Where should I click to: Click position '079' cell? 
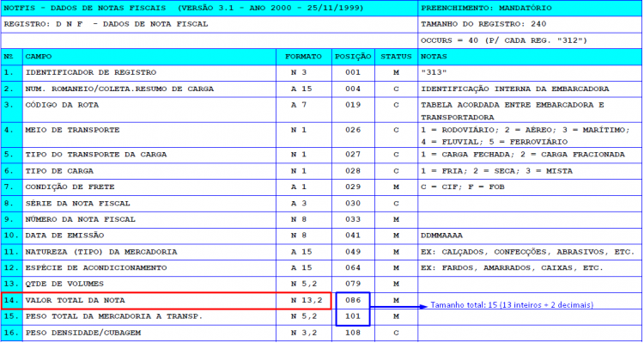(x=353, y=285)
